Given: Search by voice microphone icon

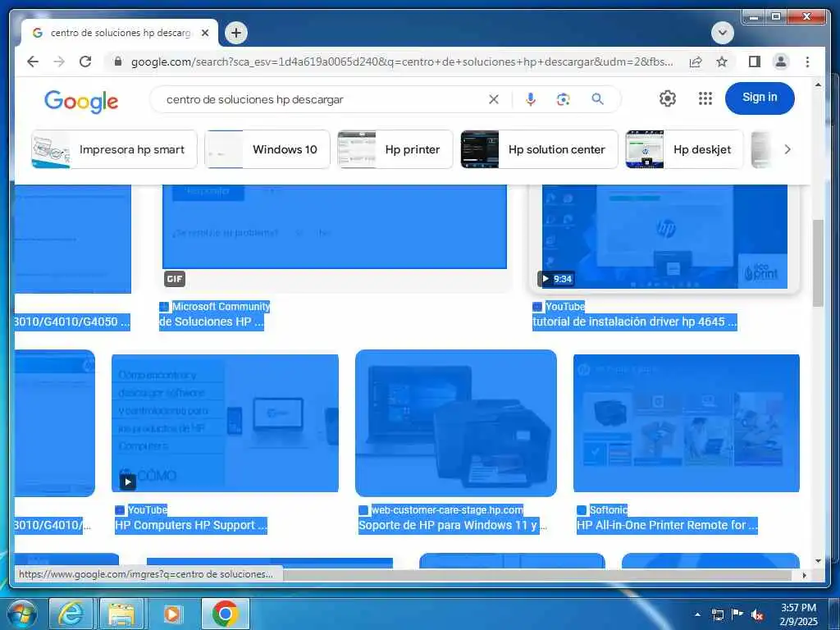Looking at the screenshot, I should click(531, 99).
